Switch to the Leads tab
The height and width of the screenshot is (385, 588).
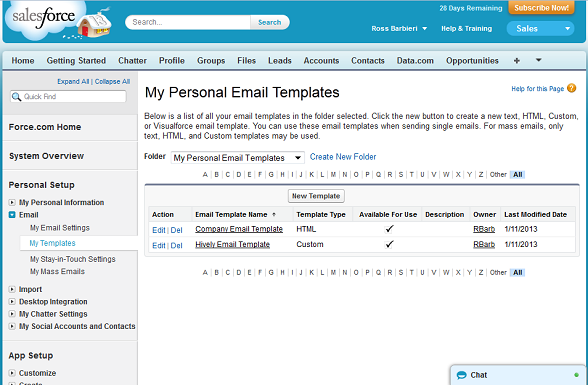click(x=280, y=61)
